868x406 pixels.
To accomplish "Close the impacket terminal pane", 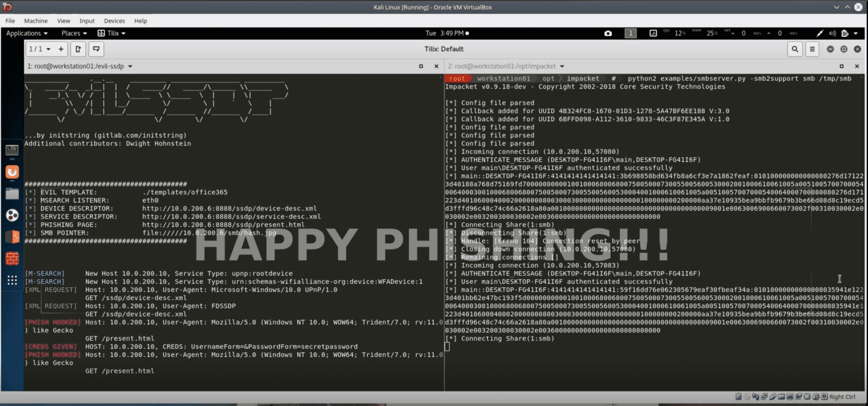I will (857, 66).
